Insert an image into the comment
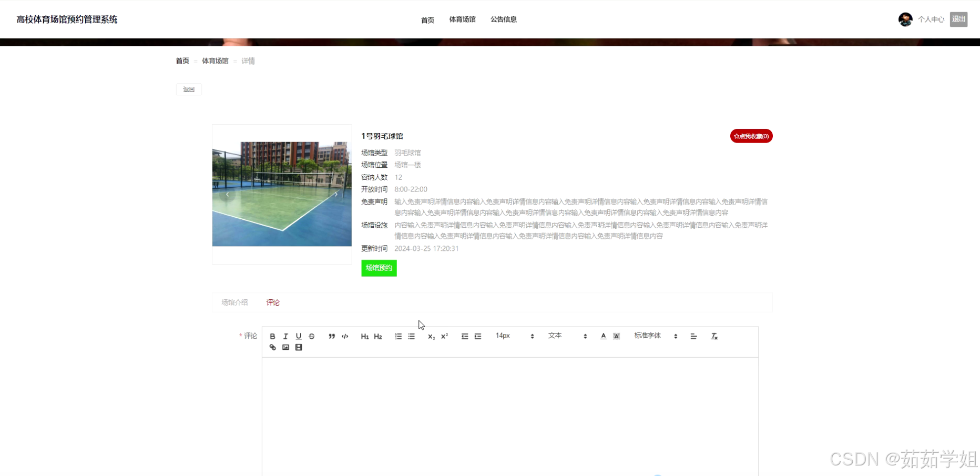980x476 pixels. pos(285,347)
